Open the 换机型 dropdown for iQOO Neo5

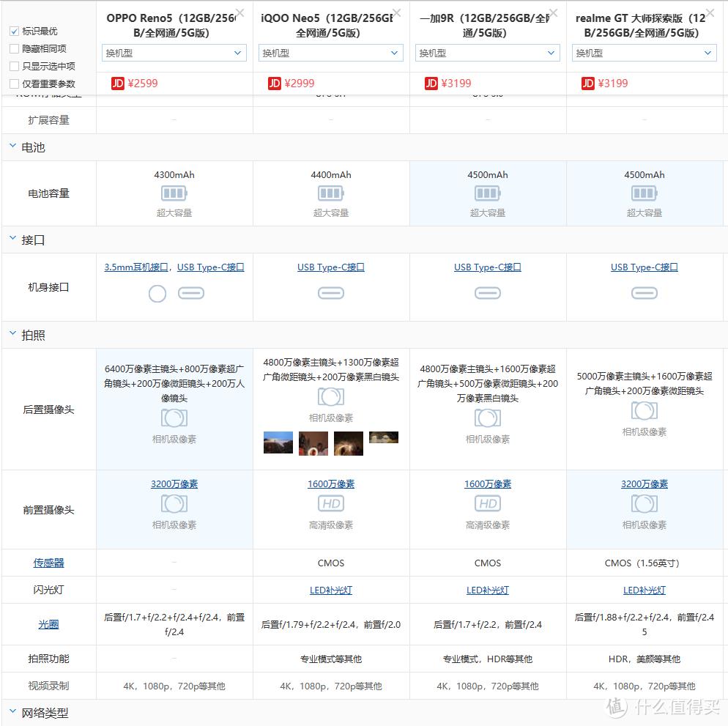(x=330, y=53)
